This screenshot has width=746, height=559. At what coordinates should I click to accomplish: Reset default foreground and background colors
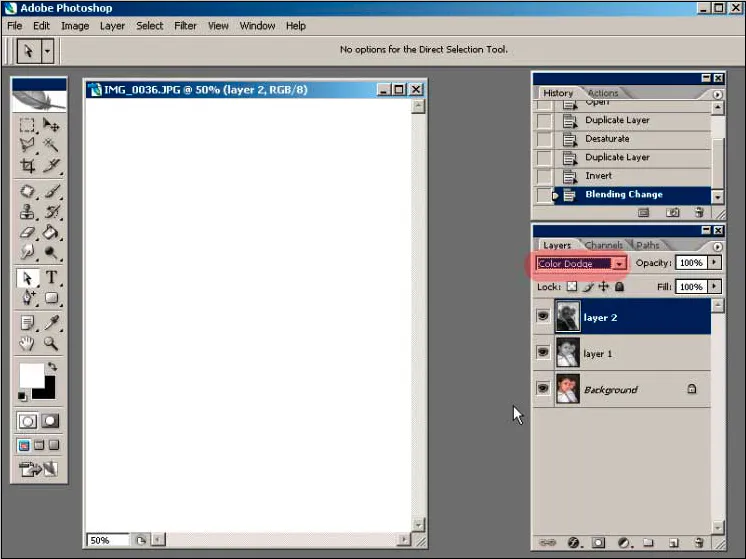point(22,396)
